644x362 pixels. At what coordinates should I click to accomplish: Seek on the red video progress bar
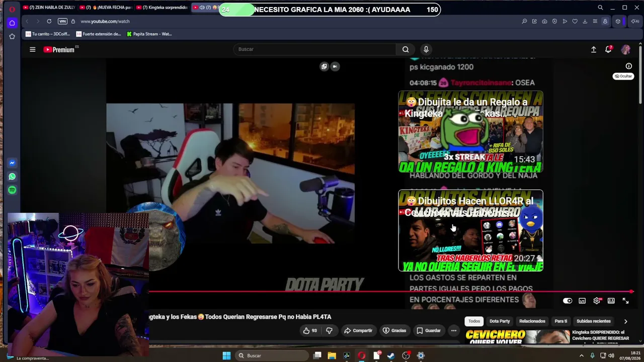click(x=390, y=292)
